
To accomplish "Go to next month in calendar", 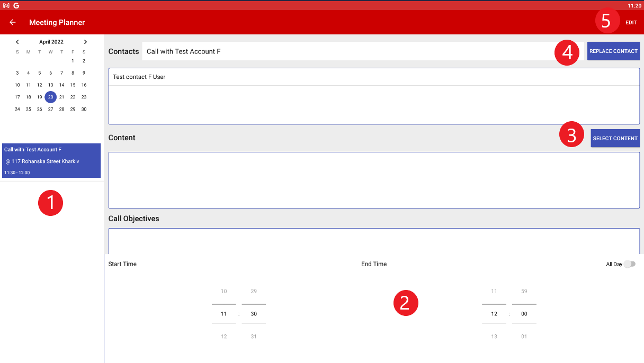I will click(x=85, y=42).
